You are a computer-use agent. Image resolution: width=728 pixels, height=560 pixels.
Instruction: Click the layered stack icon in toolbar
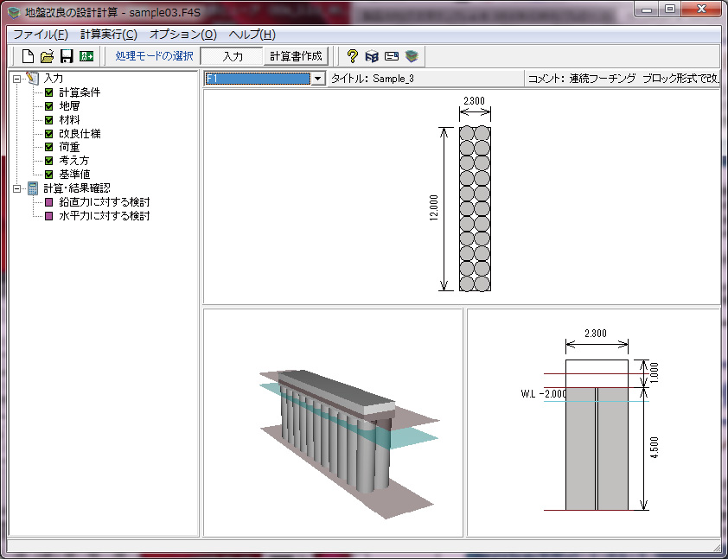point(412,56)
